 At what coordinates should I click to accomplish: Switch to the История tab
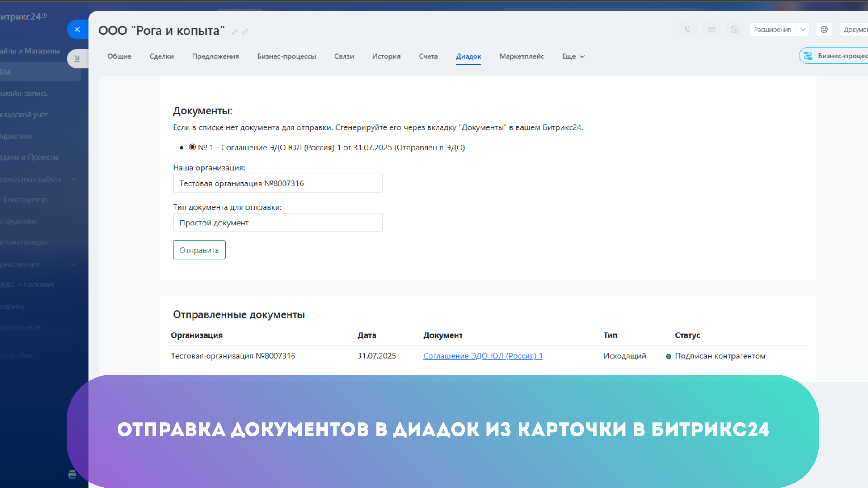click(x=386, y=56)
